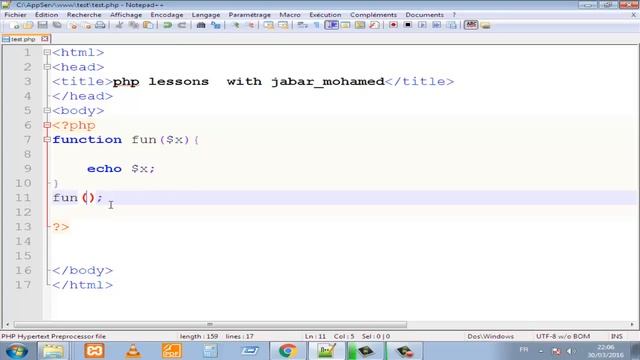Click the Open file folder icon
This screenshot has width=640, height=360.
click(28, 25)
